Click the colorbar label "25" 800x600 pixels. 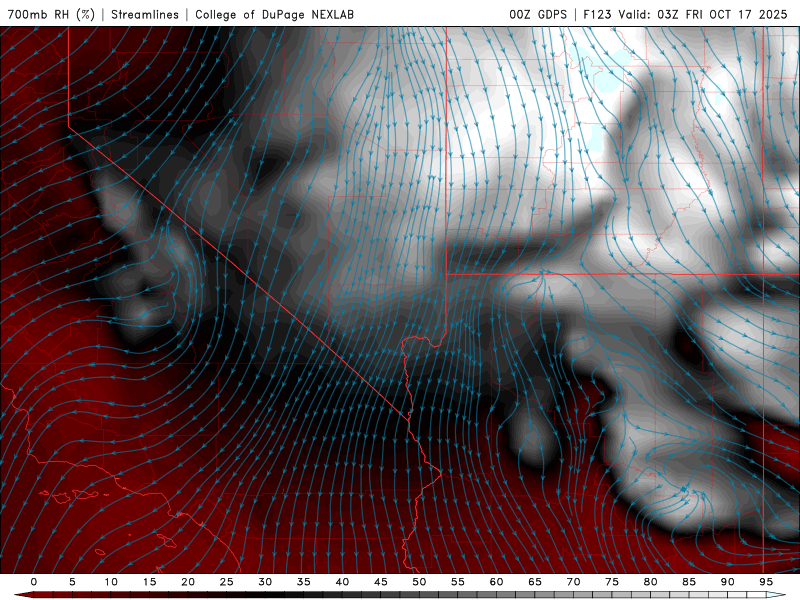click(x=227, y=582)
